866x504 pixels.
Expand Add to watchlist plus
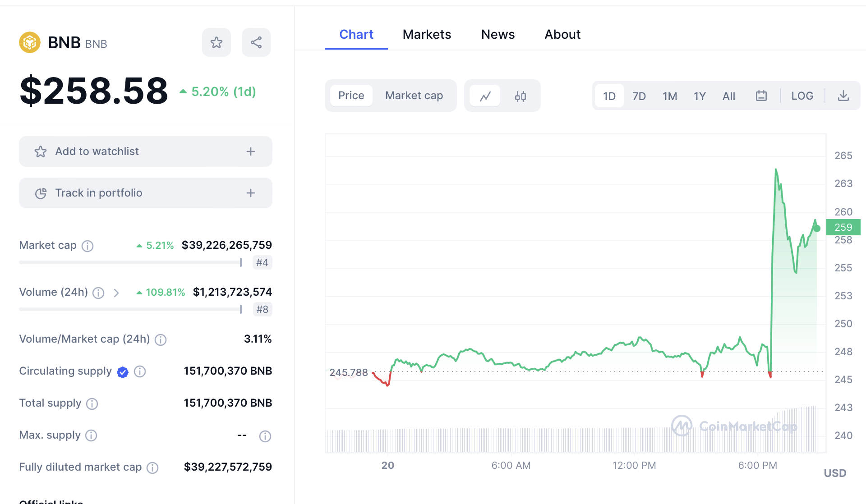pyautogui.click(x=251, y=151)
